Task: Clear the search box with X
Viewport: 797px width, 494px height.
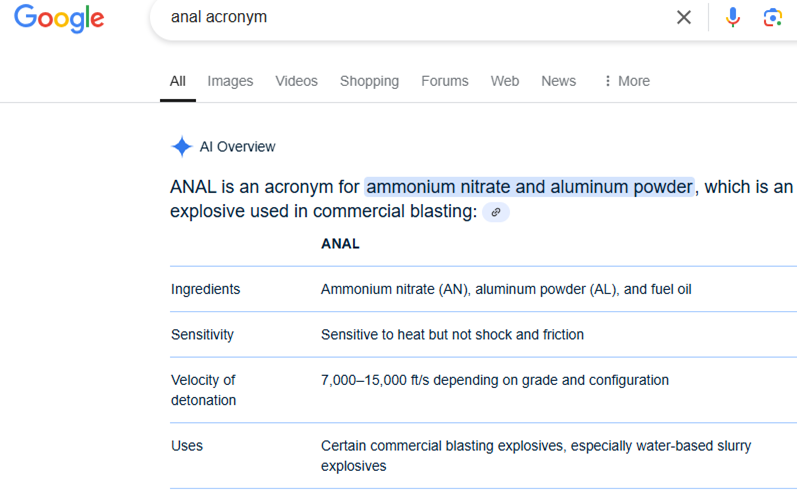Action: [x=684, y=17]
